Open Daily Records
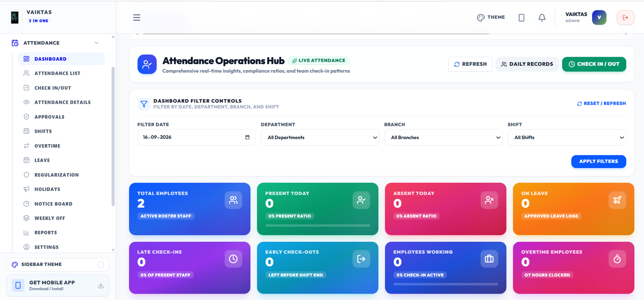Screen dimensions: 644x300 [x=527, y=64]
